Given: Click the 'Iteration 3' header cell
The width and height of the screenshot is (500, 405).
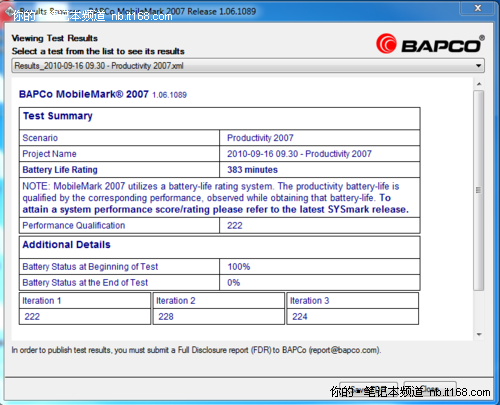Looking at the screenshot, I should tap(353, 301).
